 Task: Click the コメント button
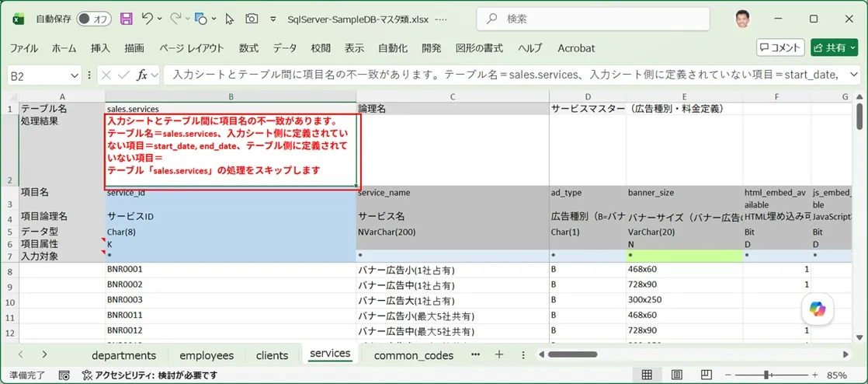coord(780,47)
